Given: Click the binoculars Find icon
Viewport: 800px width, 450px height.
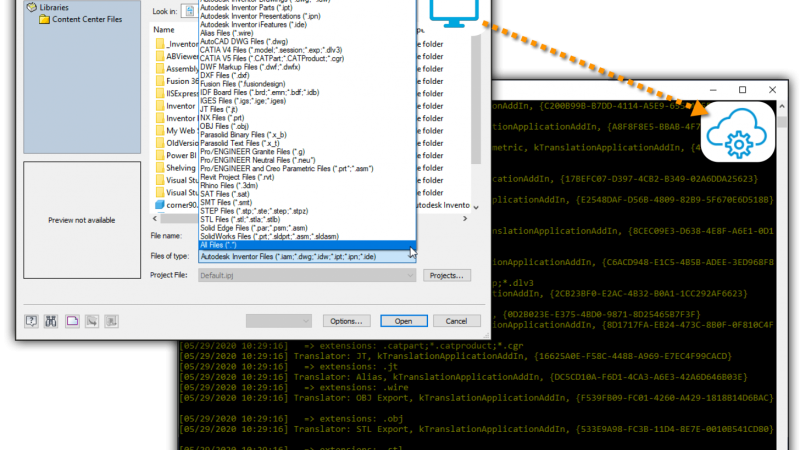Looking at the screenshot, I should tap(51, 321).
